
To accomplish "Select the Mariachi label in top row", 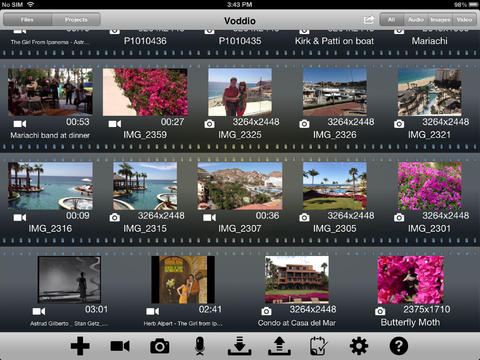I will pyautogui.click(x=430, y=41).
